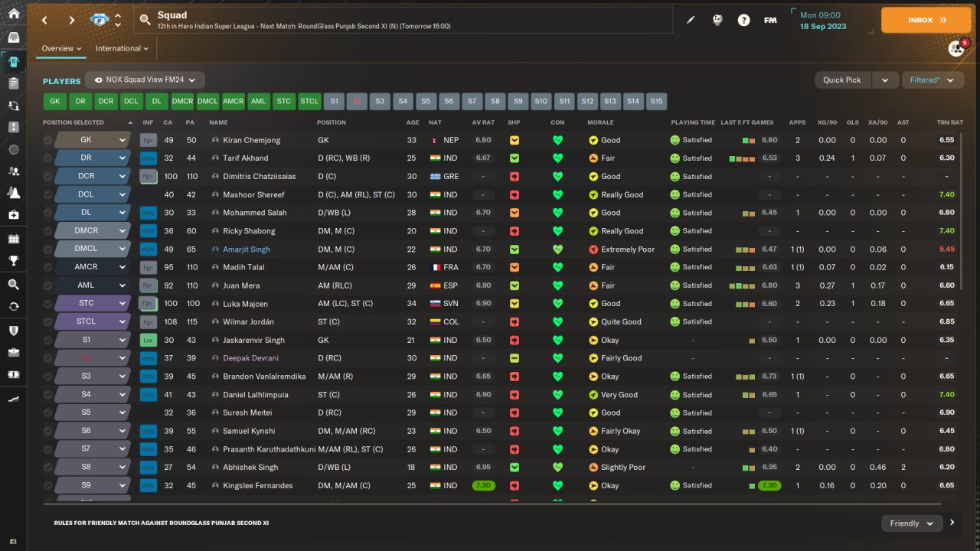Open the Inbox tray icon in sidebar
Screen dimensions: 980x551
13,37
